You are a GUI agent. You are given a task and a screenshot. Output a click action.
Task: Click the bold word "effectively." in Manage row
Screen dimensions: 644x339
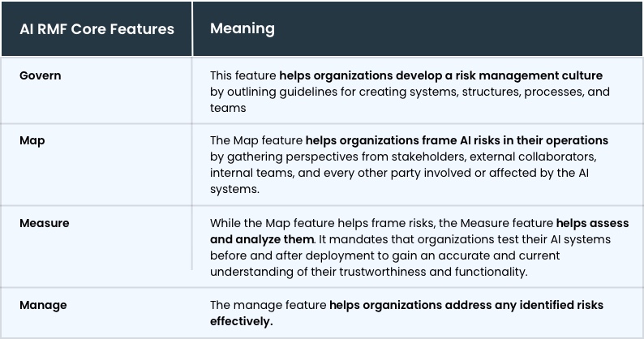(x=242, y=321)
